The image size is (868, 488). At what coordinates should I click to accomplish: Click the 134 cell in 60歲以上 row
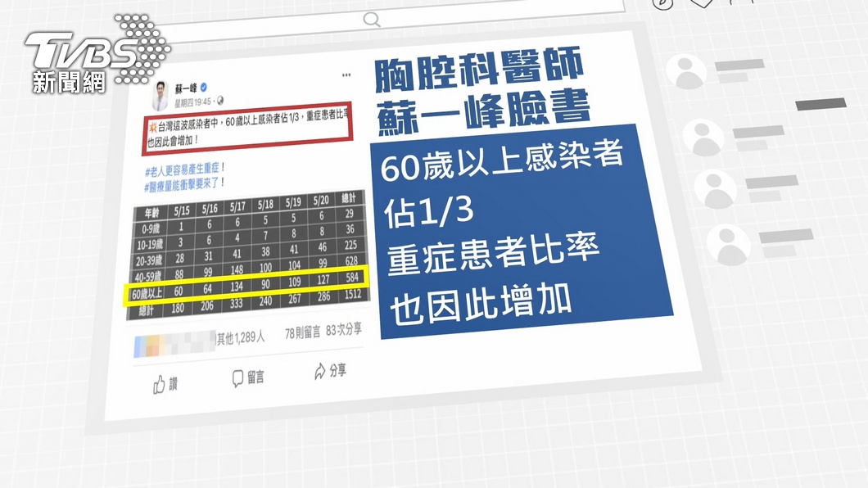coord(237,287)
